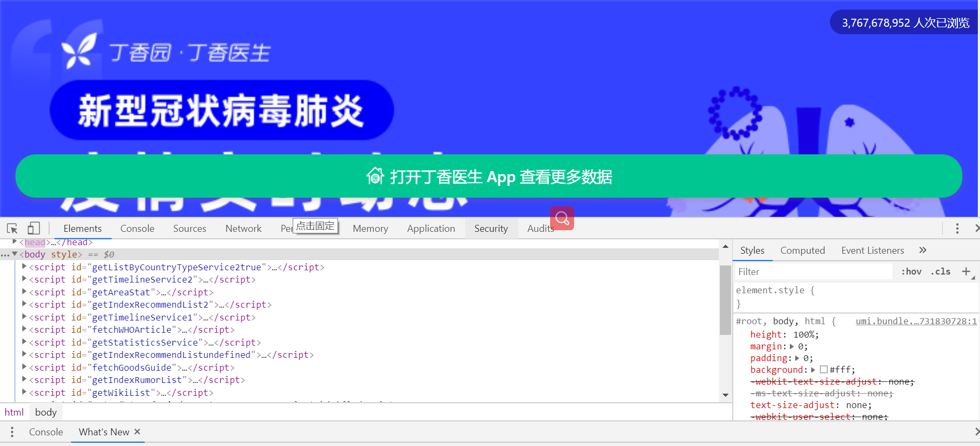Switch to the Console tab in main toolbar

[x=137, y=229]
